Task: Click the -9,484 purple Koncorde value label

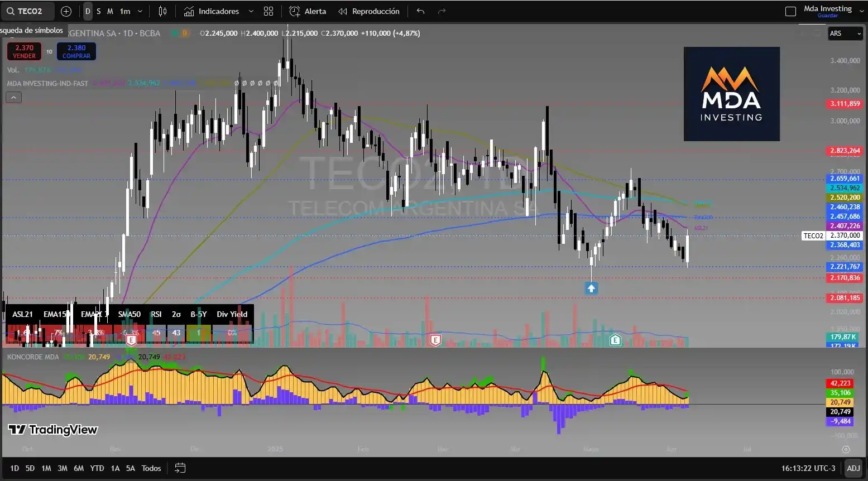Action: click(840, 421)
